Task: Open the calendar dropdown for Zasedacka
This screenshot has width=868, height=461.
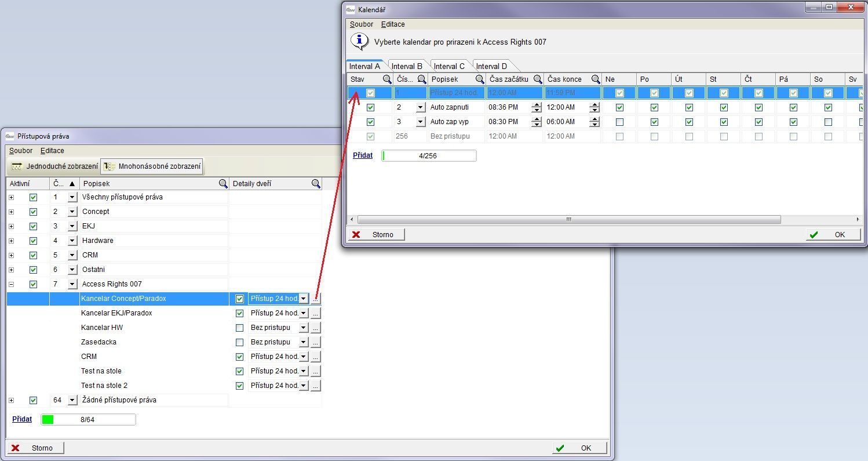Action: [303, 342]
